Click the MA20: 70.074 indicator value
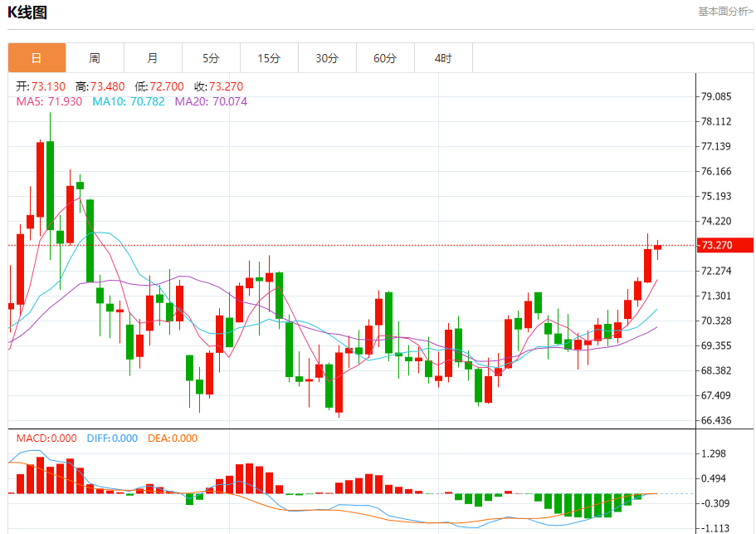The image size is (756, 534). pyautogui.click(x=211, y=101)
